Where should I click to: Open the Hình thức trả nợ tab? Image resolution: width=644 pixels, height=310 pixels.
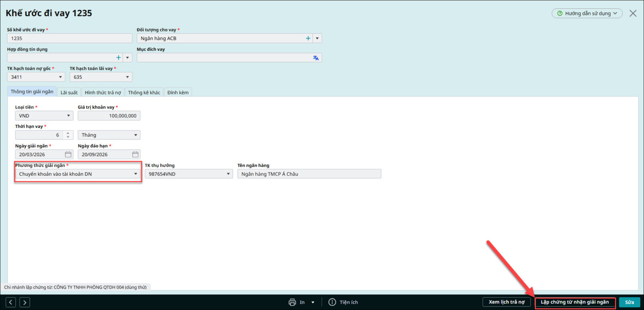coord(103,92)
